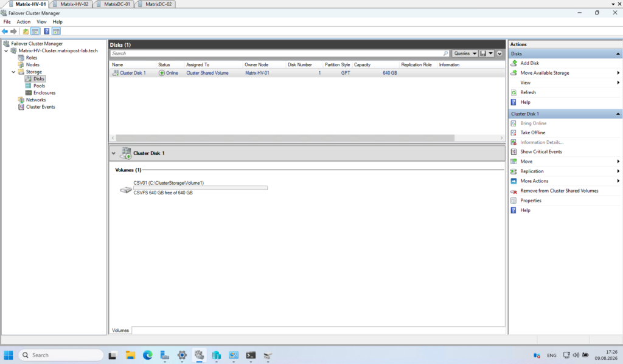Click the Refresh icon in Actions pane
Viewport: 623px width, 364px height.
click(x=513, y=92)
